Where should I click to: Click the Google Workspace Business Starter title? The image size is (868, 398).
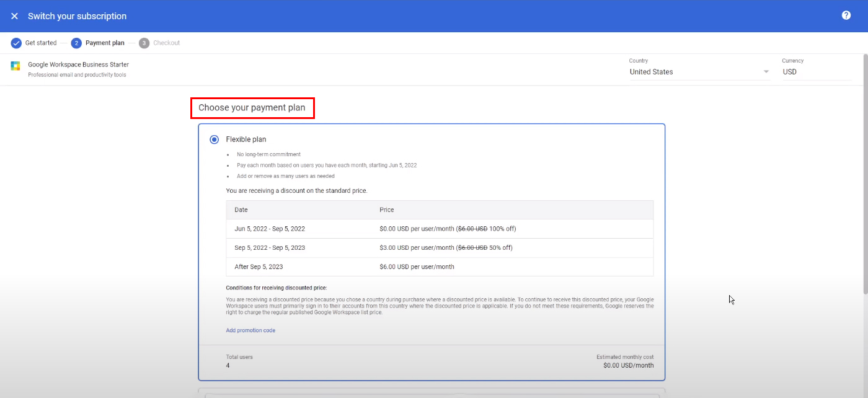pos(79,64)
